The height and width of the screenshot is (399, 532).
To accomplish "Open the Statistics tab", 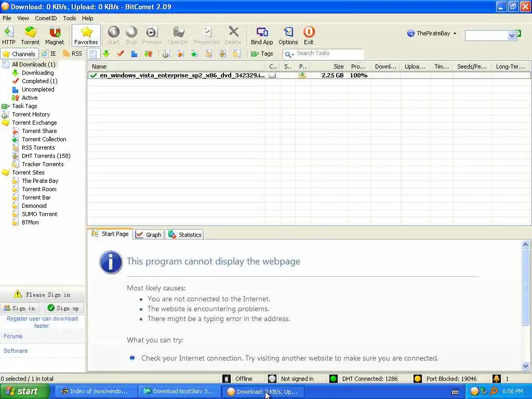I will (185, 234).
